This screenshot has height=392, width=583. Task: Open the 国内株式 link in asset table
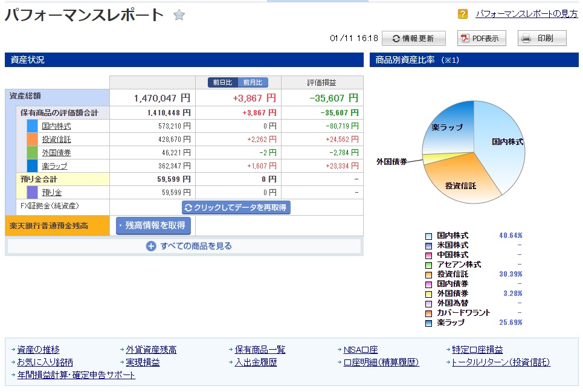(56, 126)
